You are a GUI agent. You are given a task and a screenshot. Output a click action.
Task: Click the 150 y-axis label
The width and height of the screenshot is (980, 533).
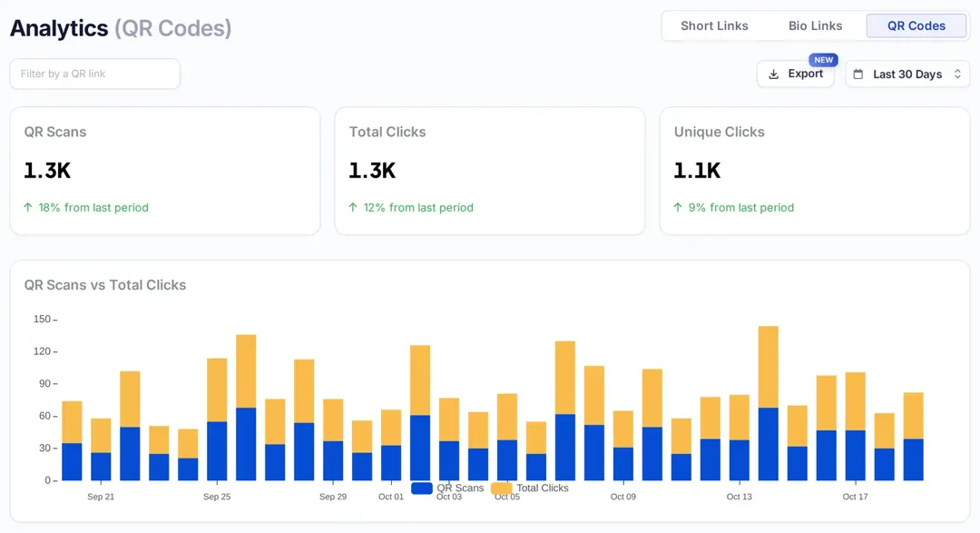tap(42, 319)
